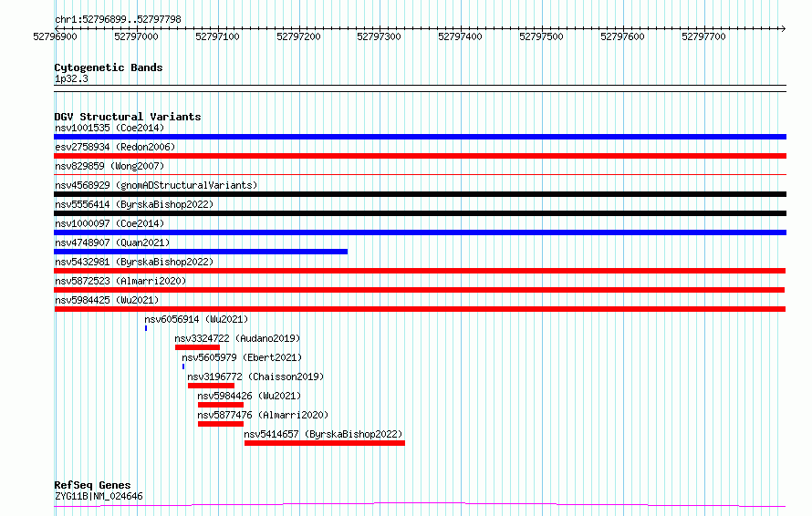Click the DGV Structural Variants track title
The width and height of the screenshot is (812, 516).
pyautogui.click(x=128, y=117)
